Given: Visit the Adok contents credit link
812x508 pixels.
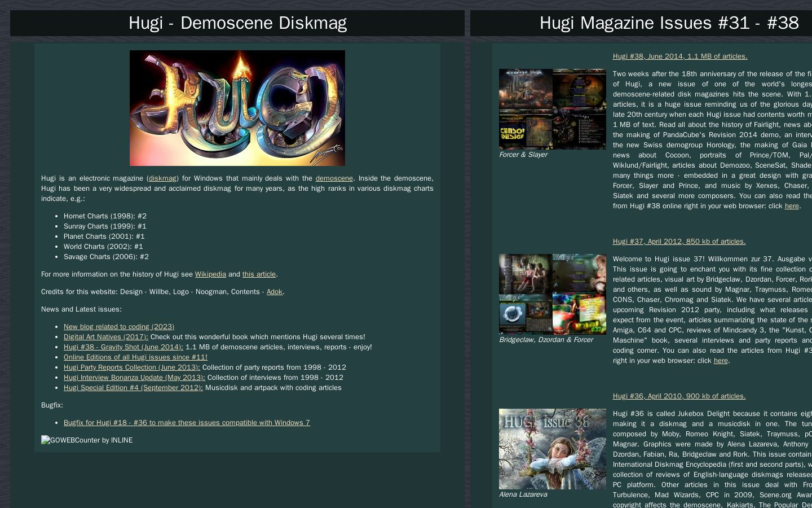Looking at the screenshot, I should click(x=274, y=292).
